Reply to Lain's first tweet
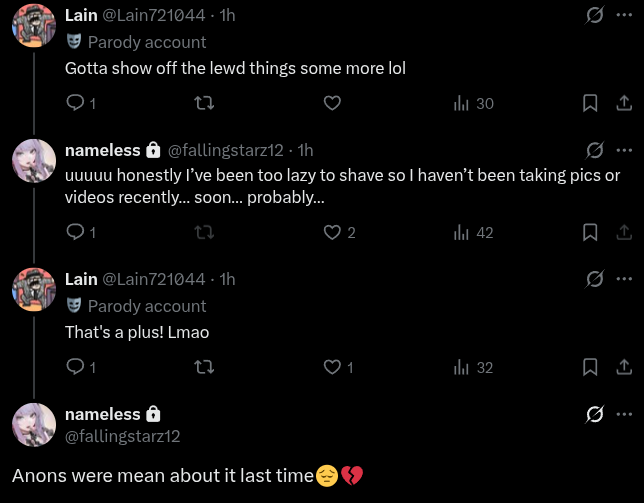Image resolution: width=644 pixels, height=503 pixels. coord(75,103)
